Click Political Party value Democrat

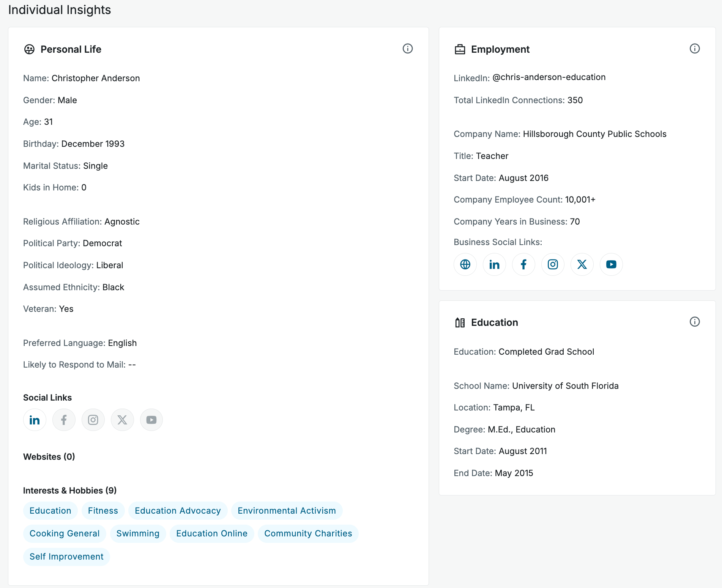[x=102, y=243]
